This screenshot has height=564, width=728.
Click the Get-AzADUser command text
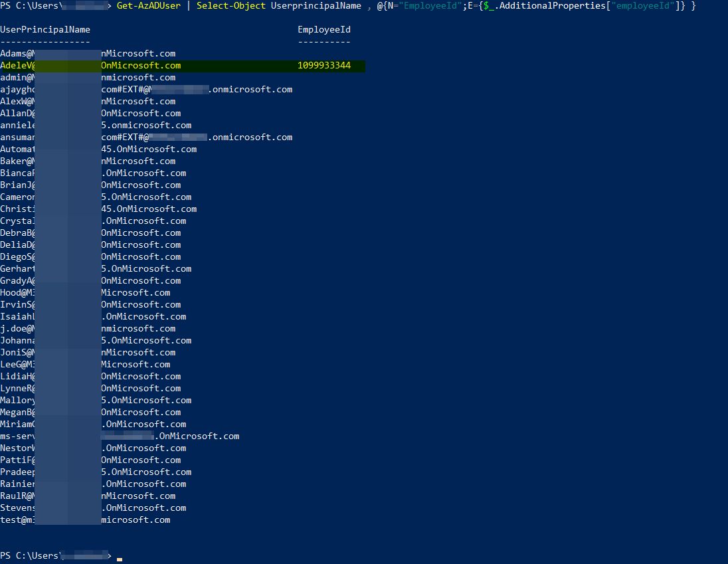149,5
